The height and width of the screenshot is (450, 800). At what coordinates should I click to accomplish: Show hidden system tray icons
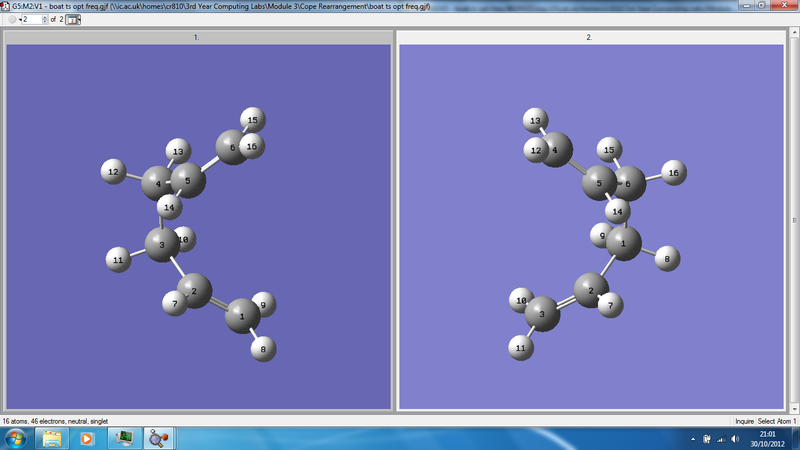693,438
